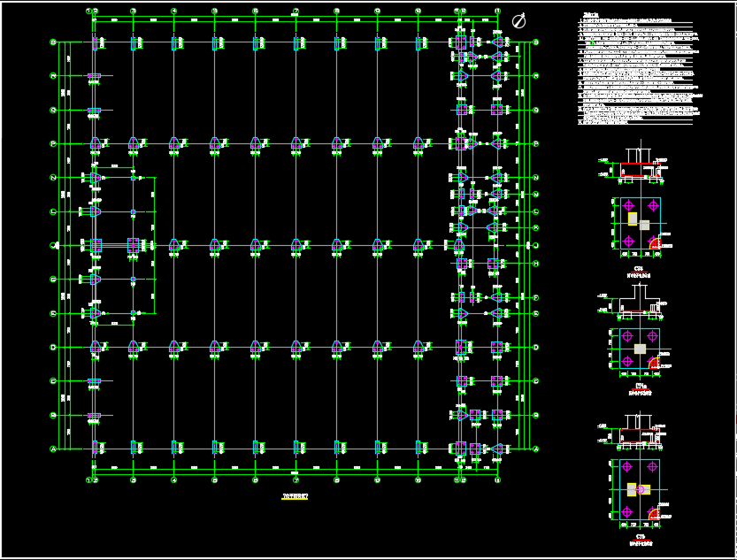The height and width of the screenshot is (560, 737).
Task: Select grid bubble 13 at top right
Action: (497, 12)
